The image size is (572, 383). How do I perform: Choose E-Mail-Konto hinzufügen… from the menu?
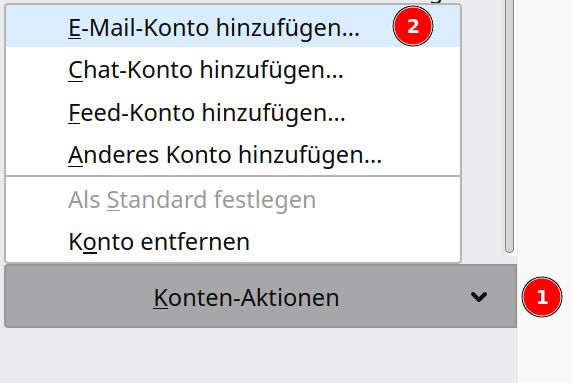click(x=233, y=26)
